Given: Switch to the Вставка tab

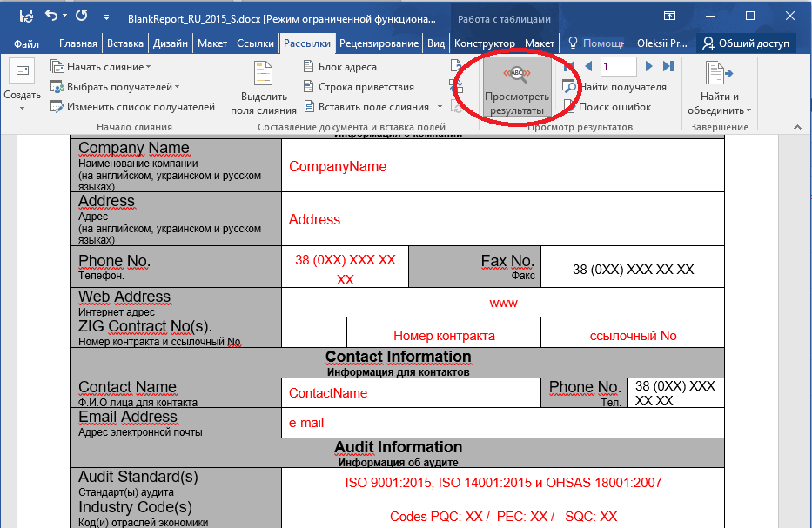Looking at the screenshot, I should (x=125, y=43).
